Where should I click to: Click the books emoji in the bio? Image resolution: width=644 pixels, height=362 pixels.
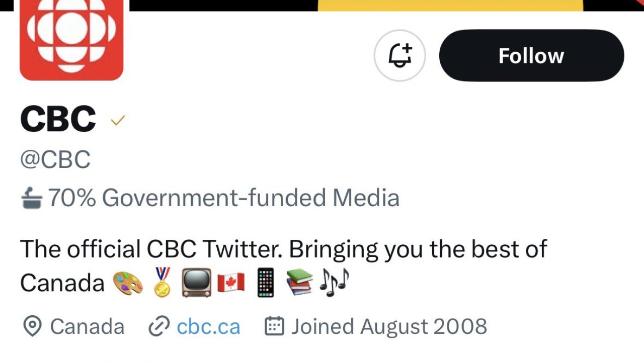click(x=299, y=282)
